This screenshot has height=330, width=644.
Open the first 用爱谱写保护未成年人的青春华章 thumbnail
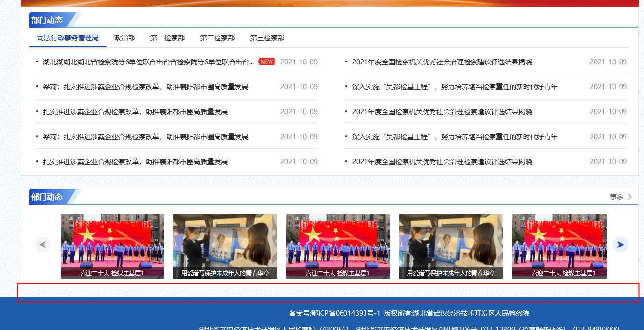[225, 247]
